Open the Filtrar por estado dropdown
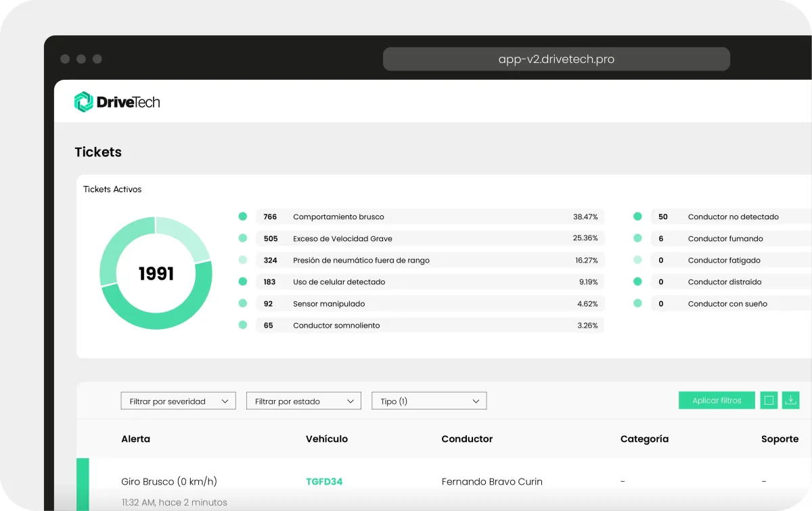 (x=304, y=401)
